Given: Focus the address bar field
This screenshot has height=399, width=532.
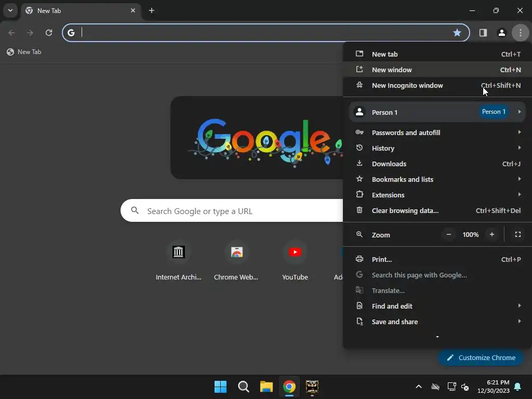Looking at the screenshot, I should coord(267,33).
